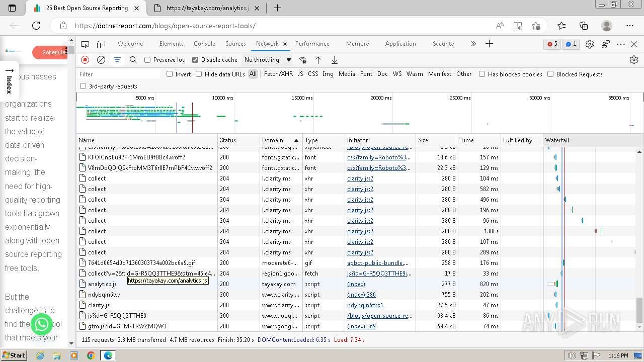Sort by Time column header
The height and width of the screenshot is (362, 644).
coord(479,140)
